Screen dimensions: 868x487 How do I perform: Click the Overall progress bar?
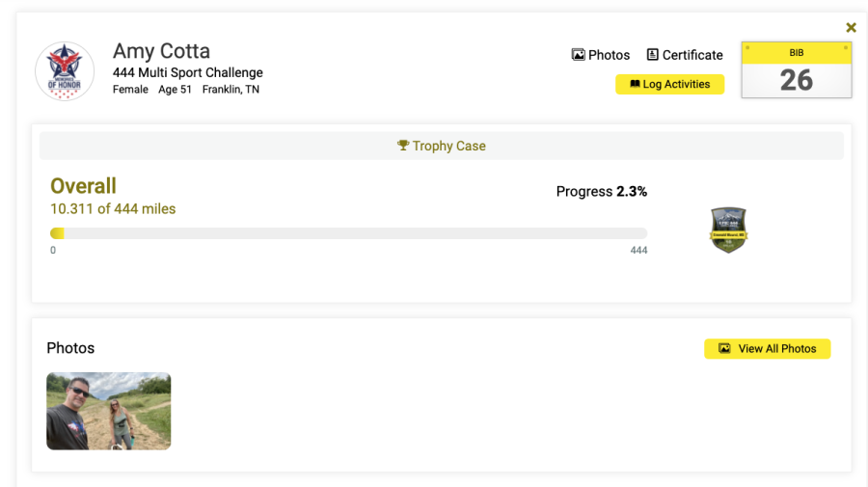click(x=349, y=233)
